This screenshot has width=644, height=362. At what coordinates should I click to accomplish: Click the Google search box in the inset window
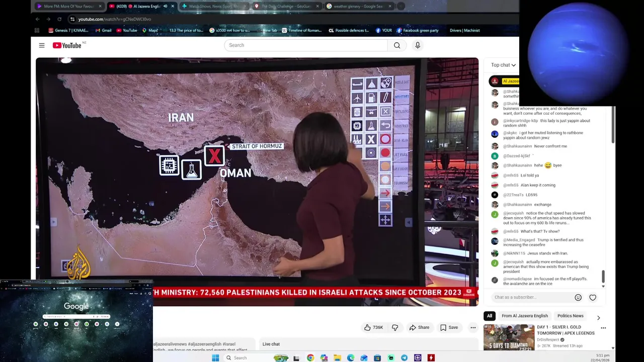(76, 317)
